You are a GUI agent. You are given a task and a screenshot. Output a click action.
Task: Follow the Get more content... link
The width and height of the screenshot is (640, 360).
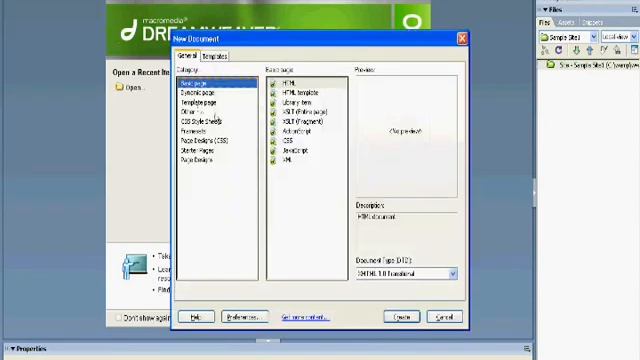pyautogui.click(x=305, y=317)
